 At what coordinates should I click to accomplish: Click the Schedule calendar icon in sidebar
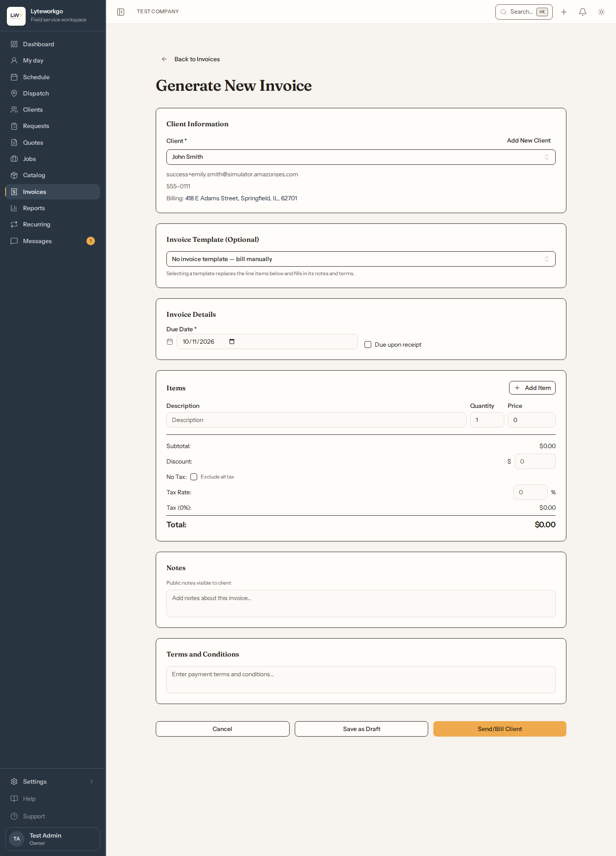[14, 77]
